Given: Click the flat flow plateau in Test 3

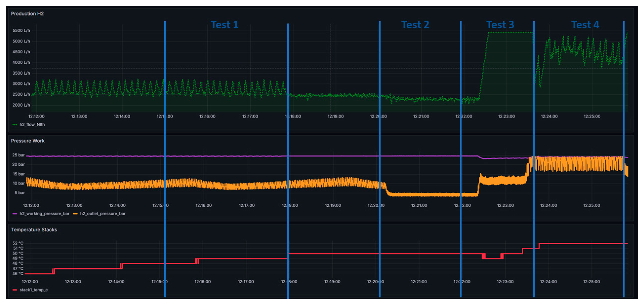Looking at the screenshot, I should point(511,32).
